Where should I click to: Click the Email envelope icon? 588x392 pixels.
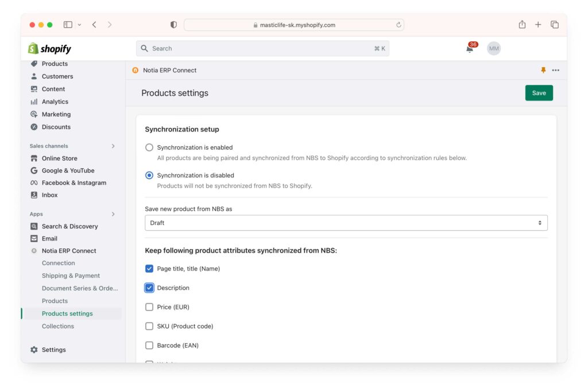[34, 238]
